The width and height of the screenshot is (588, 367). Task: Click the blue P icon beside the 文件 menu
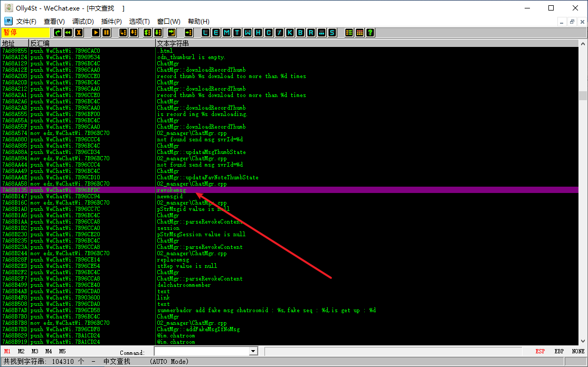click(8, 21)
